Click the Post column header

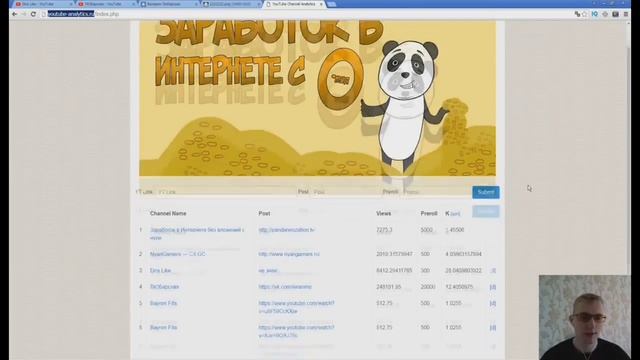point(264,213)
